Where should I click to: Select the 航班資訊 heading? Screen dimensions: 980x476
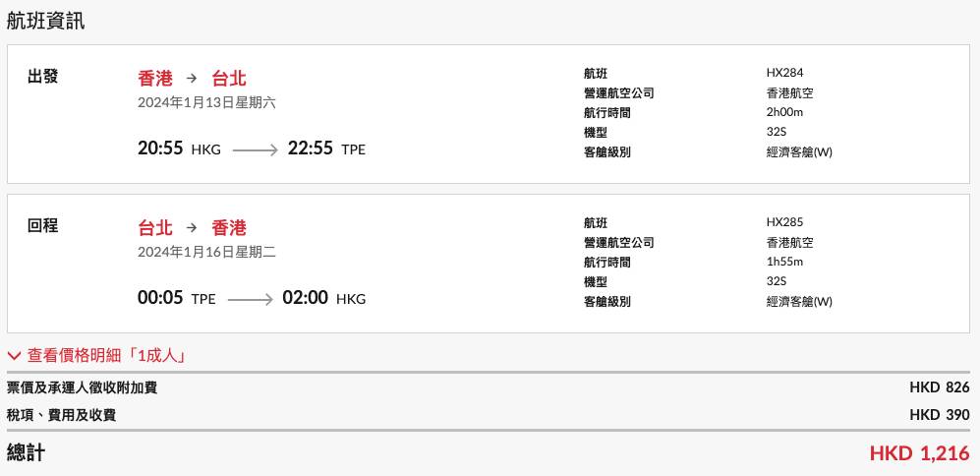click(x=45, y=22)
